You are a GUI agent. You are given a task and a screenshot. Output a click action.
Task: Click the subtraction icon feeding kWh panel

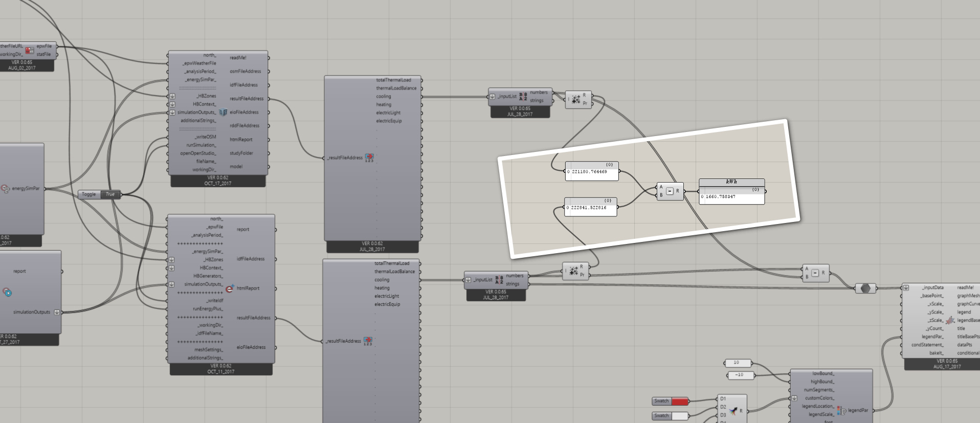[x=670, y=191]
